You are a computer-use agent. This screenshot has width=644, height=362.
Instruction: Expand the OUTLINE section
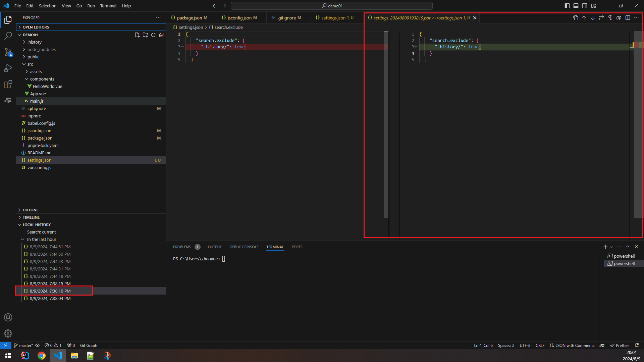tap(91, 210)
